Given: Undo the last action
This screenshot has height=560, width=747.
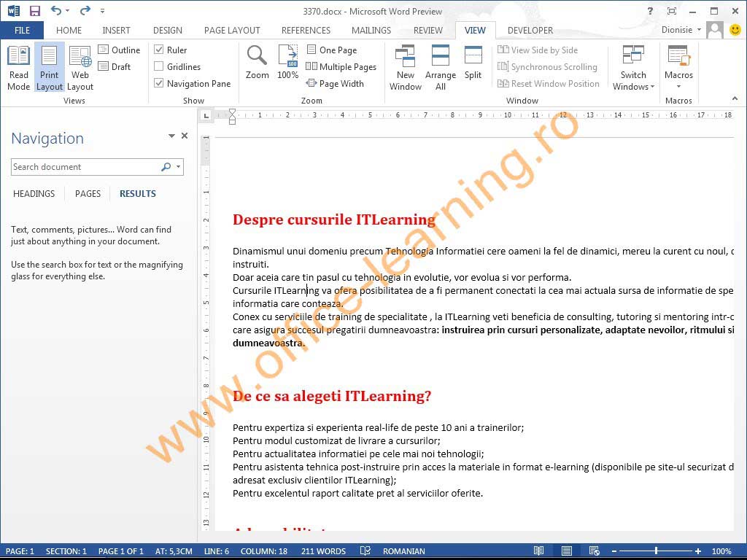Looking at the screenshot, I should [x=55, y=10].
